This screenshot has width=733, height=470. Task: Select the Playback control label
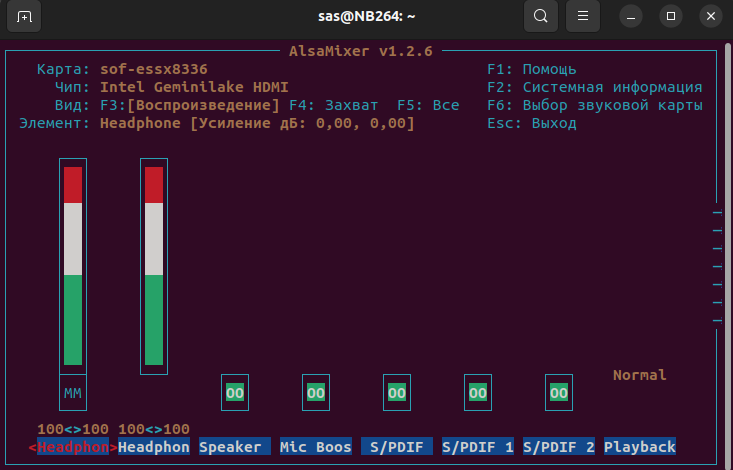[x=640, y=447]
